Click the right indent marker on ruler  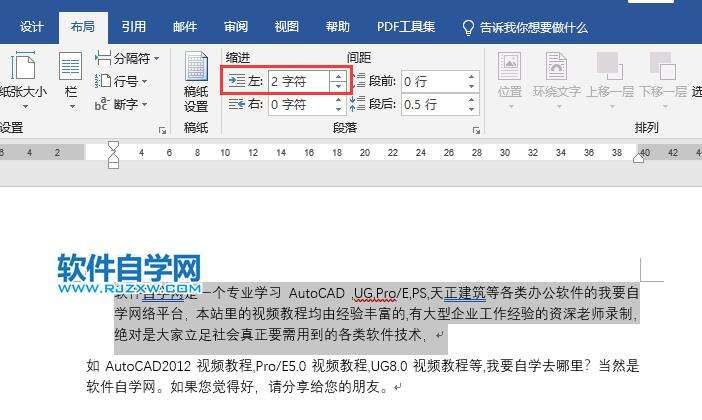(639, 158)
